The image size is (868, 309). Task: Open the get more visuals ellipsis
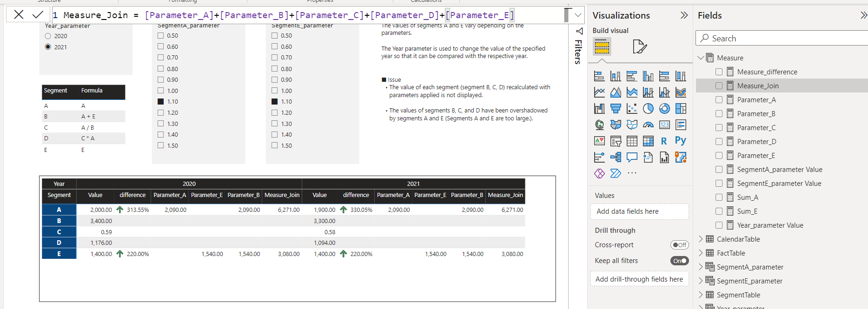[x=632, y=173]
